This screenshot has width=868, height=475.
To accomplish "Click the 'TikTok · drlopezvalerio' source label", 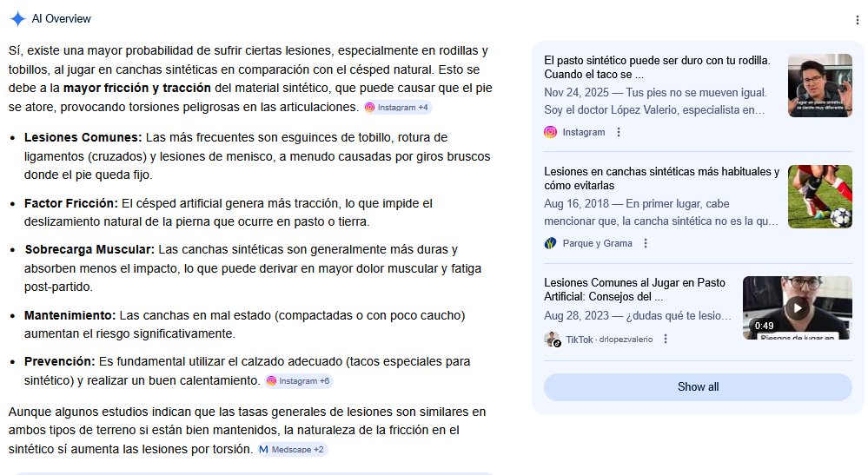I will (x=609, y=340).
